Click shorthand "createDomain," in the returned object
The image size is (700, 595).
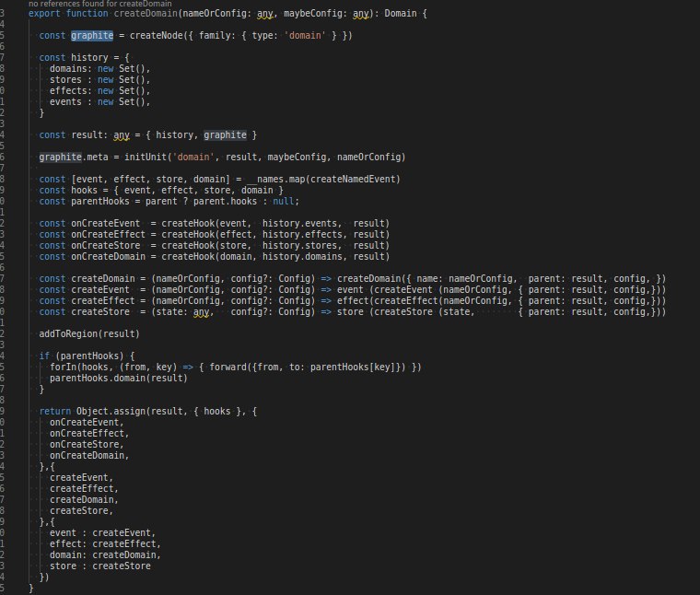click(84, 499)
